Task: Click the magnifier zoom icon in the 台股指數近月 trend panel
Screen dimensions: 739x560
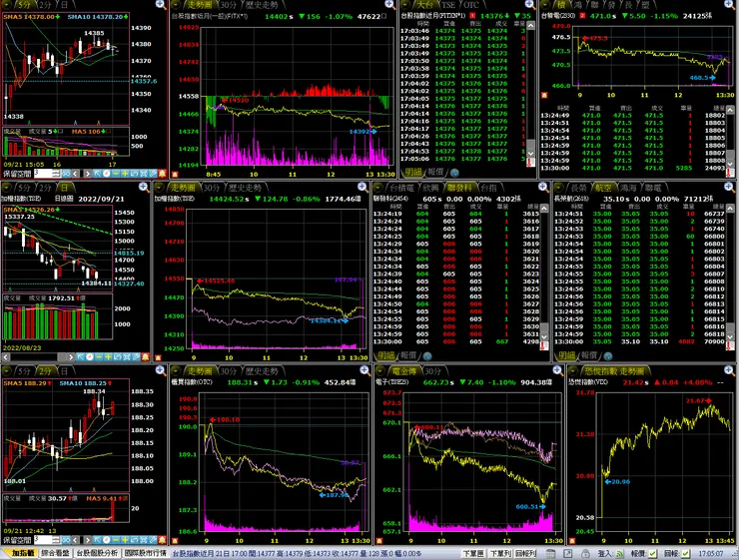Action: click(x=389, y=5)
